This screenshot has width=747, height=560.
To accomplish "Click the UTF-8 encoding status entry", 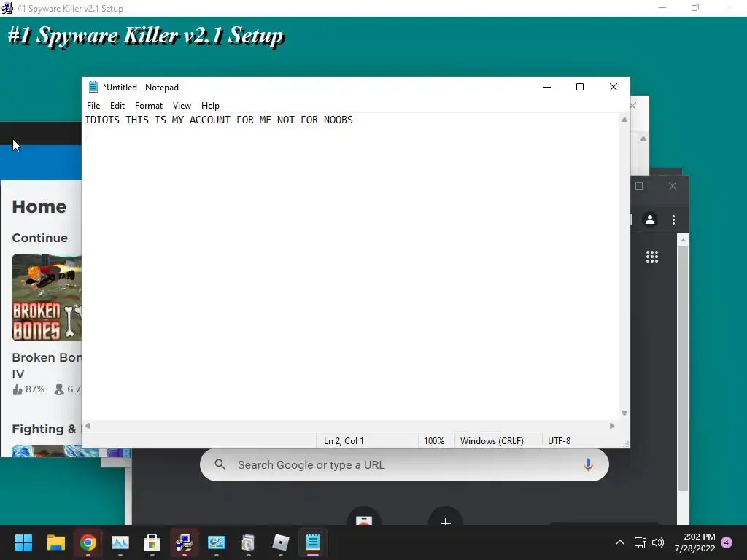I will (x=559, y=441).
